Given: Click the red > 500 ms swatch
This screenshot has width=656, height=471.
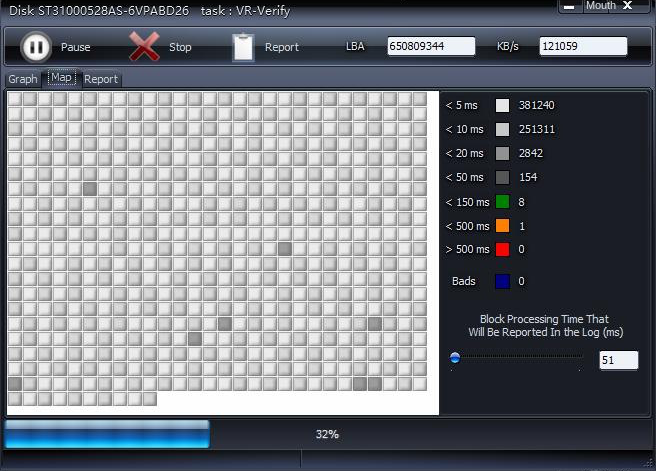Looking at the screenshot, I should [502, 250].
